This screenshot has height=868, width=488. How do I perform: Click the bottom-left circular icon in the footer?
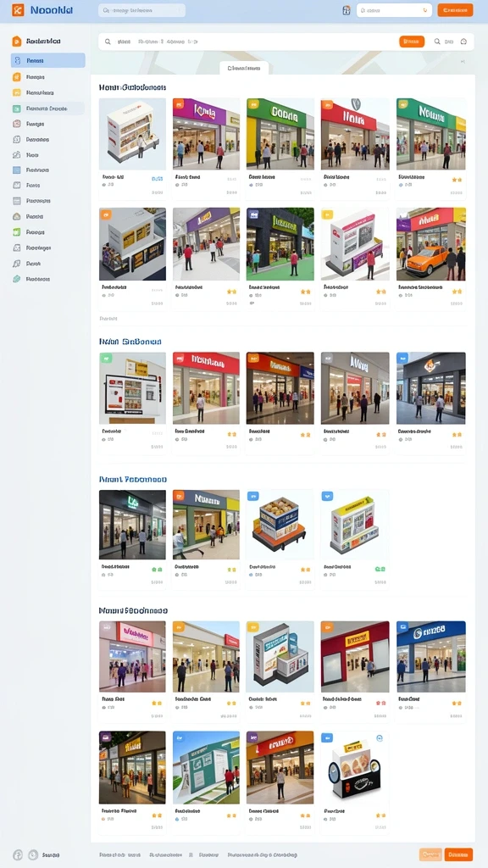[18, 854]
